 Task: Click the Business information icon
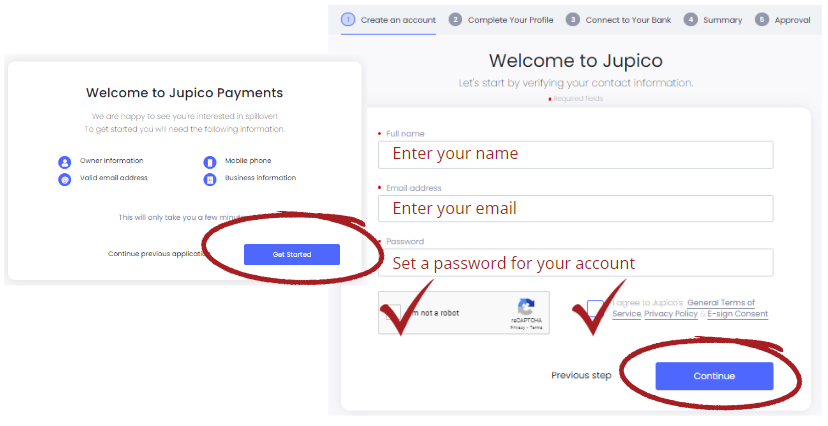pos(210,179)
